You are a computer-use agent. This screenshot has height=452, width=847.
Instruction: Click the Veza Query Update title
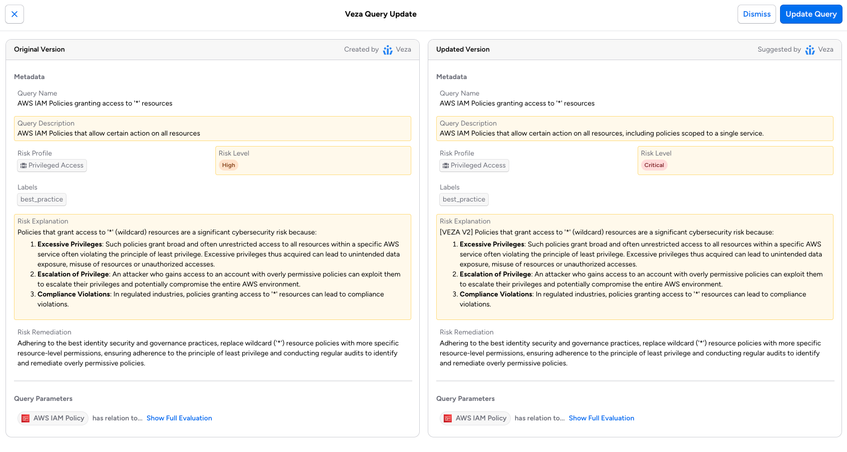[x=381, y=14]
